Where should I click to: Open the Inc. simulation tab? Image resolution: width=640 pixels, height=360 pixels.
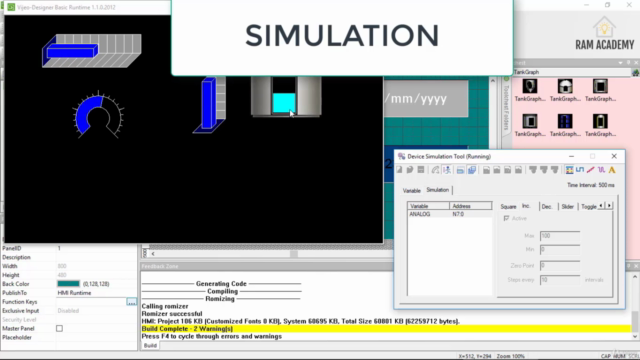(x=527, y=206)
